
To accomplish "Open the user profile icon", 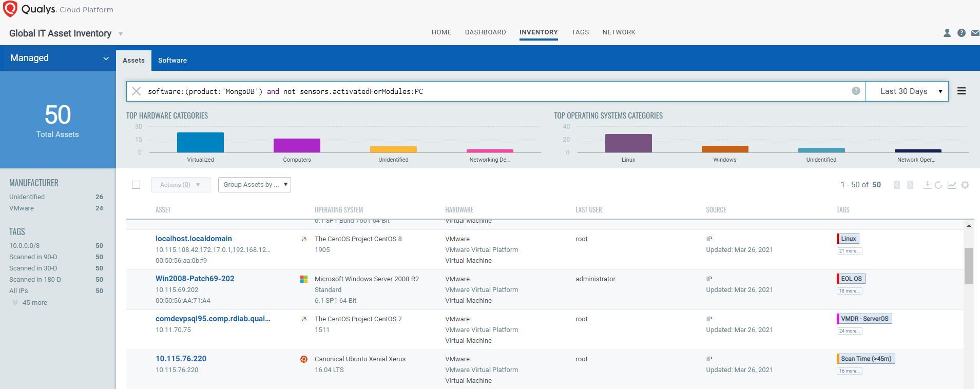I will pos(947,33).
